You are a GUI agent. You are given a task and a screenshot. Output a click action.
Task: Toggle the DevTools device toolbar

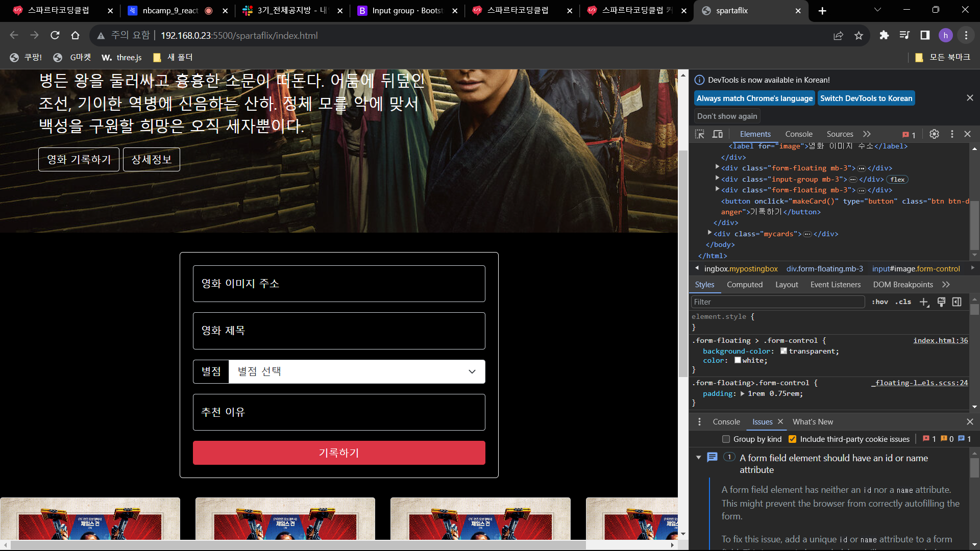point(718,134)
